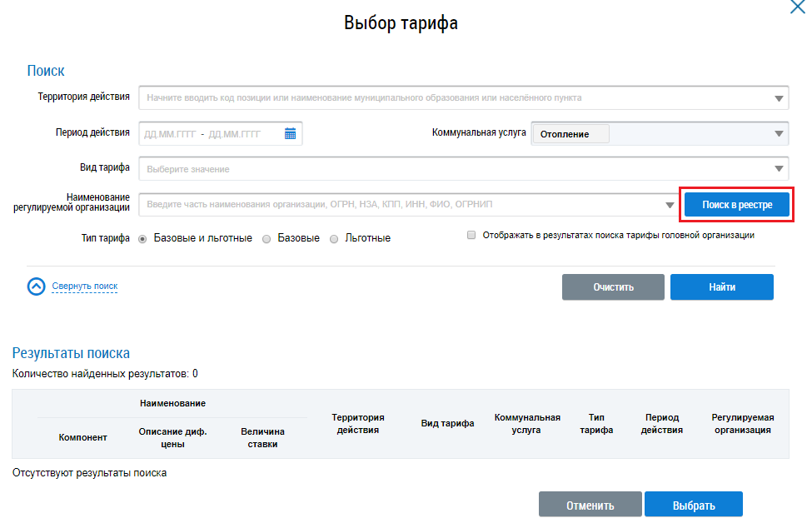Click 'Очистить' to clear the search form
This screenshot has width=812, height=528.
[613, 287]
